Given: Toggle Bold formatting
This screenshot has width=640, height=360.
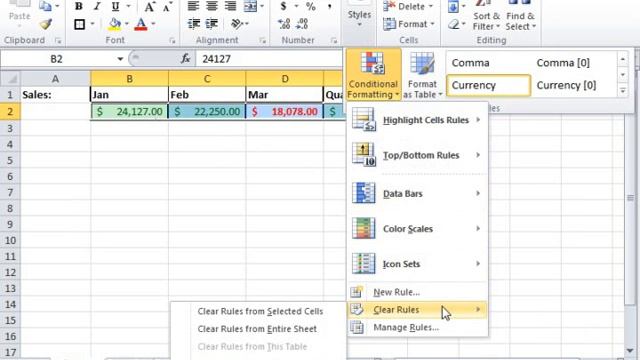Looking at the screenshot, I should point(79,6).
